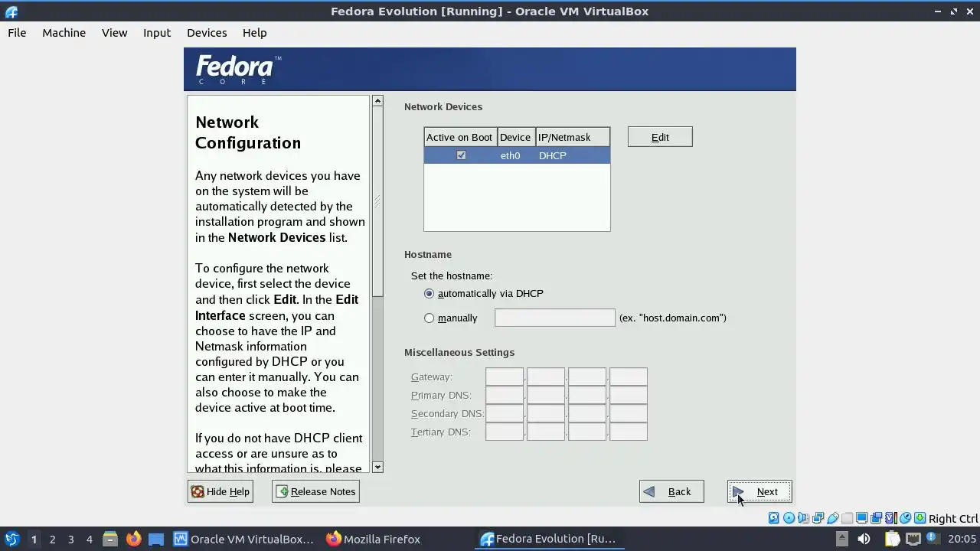The height and width of the screenshot is (551, 980).
Task: Click the CPU virtualization status icon
Action: point(890,518)
